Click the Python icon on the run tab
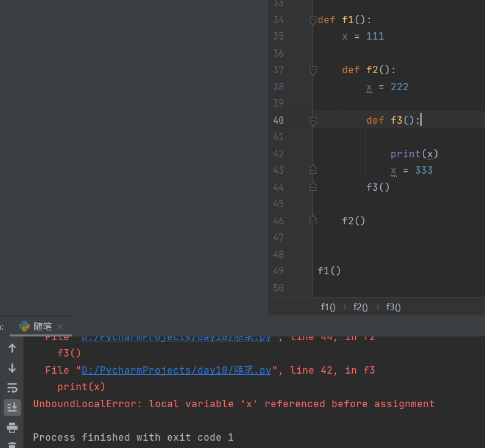The height and width of the screenshot is (448, 485). click(x=24, y=327)
